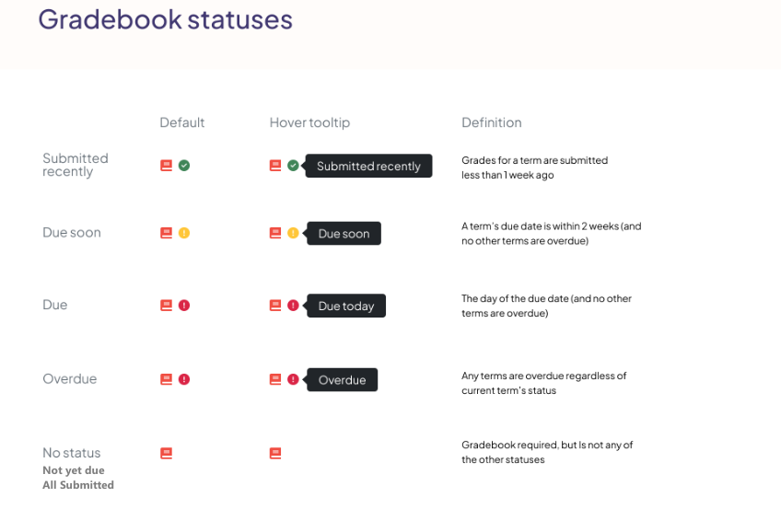The height and width of the screenshot is (532, 781).
Task: Click the red alert icon beside Due today tooltip
Action: pyautogui.click(x=293, y=305)
